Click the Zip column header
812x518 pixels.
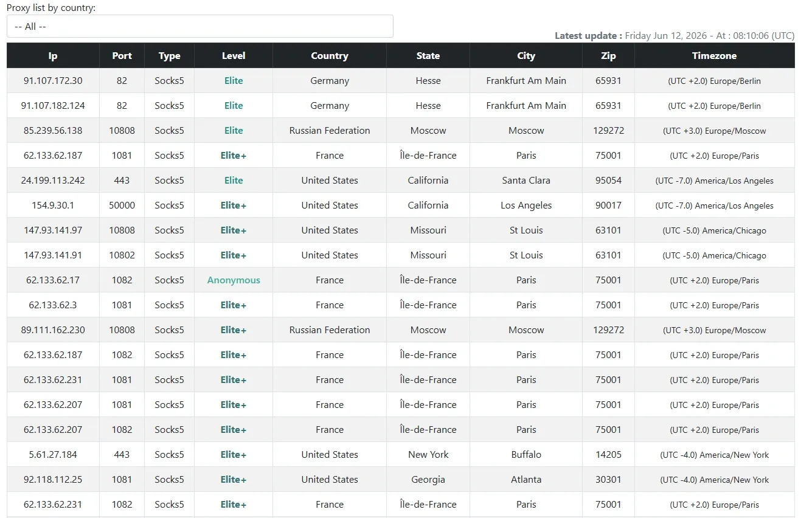tap(608, 55)
